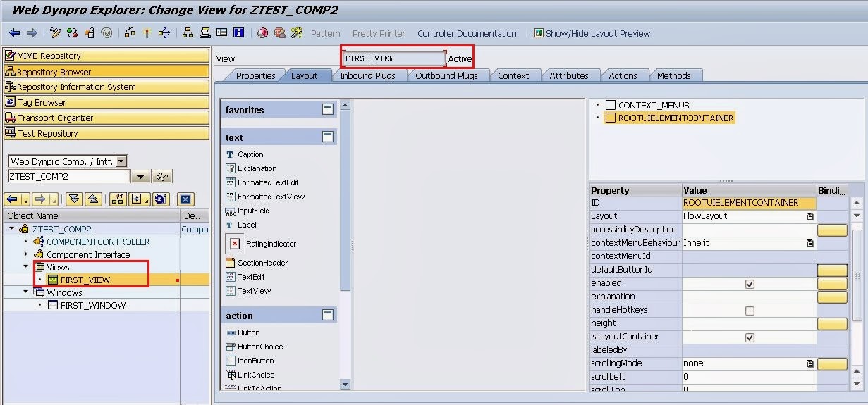The image size is (868, 405).
Task: Open the Test Repository
Action: tap(106, 133)
